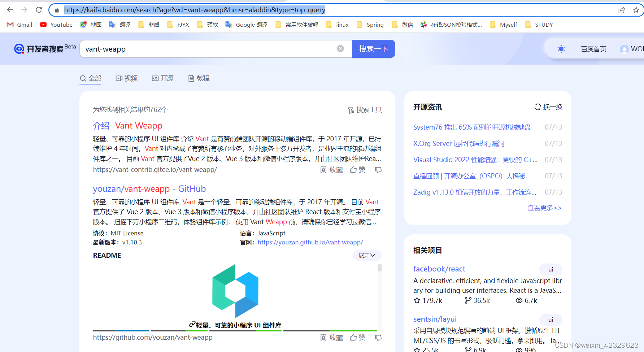Go to 百度首页
The image size is (644, 352).
click(593, 49)
